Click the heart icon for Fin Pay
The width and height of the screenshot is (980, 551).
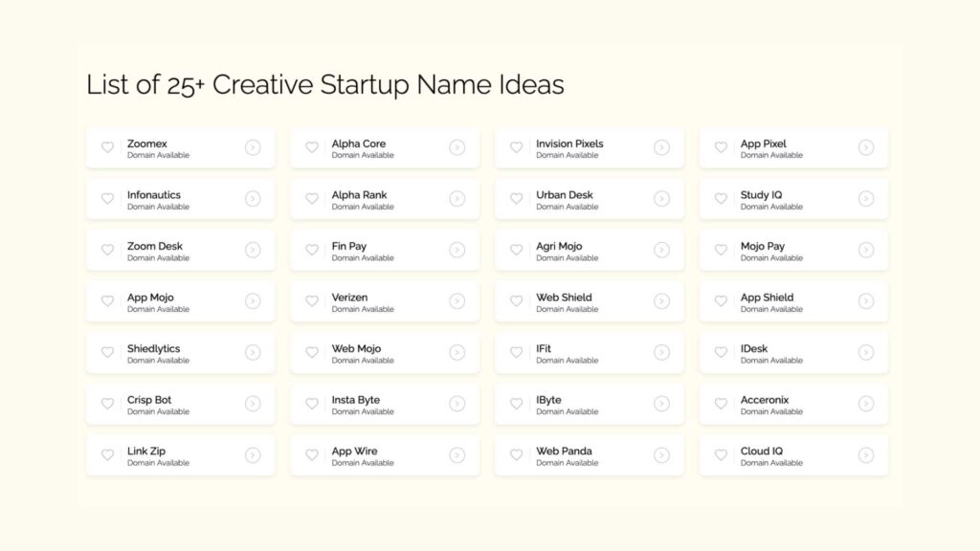(x=312, y=250)
